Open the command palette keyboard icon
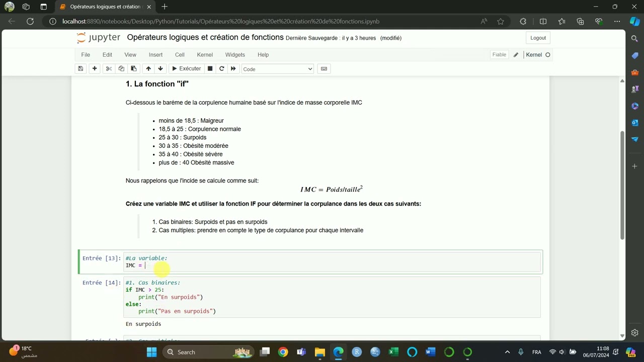644x362 pixels. 324,68
